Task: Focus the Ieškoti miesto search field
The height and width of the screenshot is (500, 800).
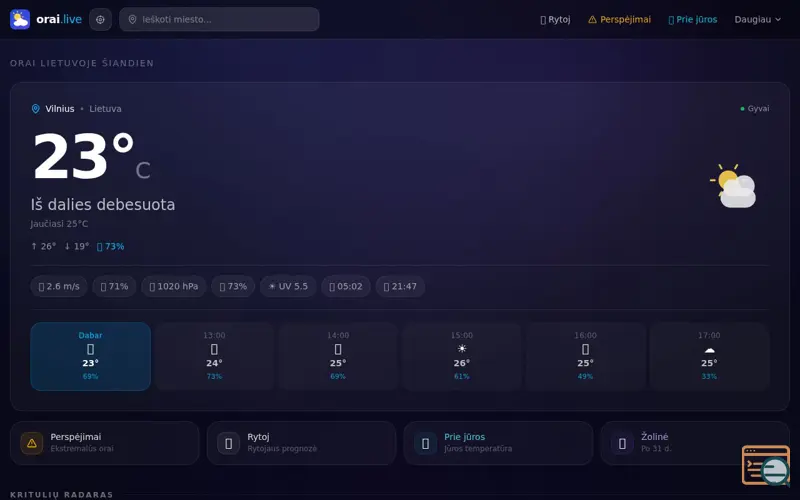Action: [219, 19]
